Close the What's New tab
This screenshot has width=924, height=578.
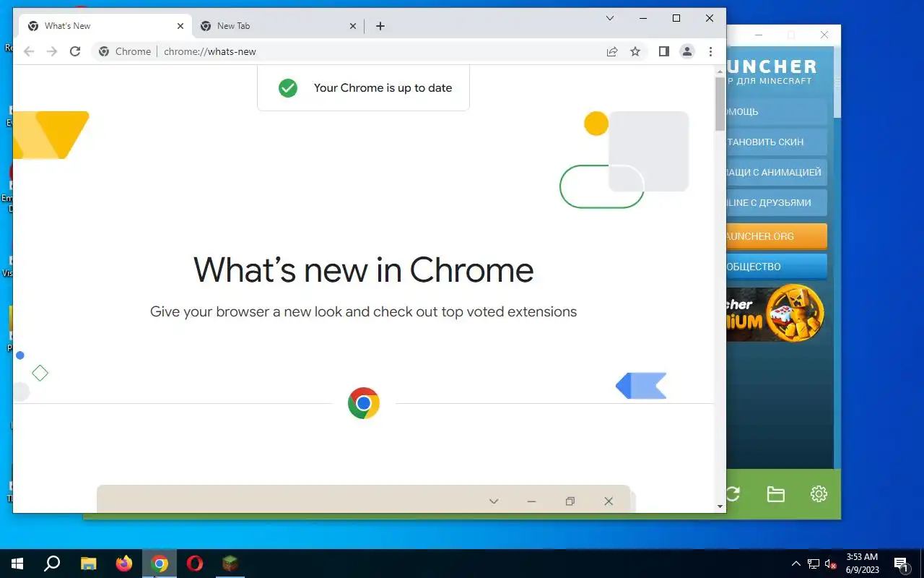point(180,26)
